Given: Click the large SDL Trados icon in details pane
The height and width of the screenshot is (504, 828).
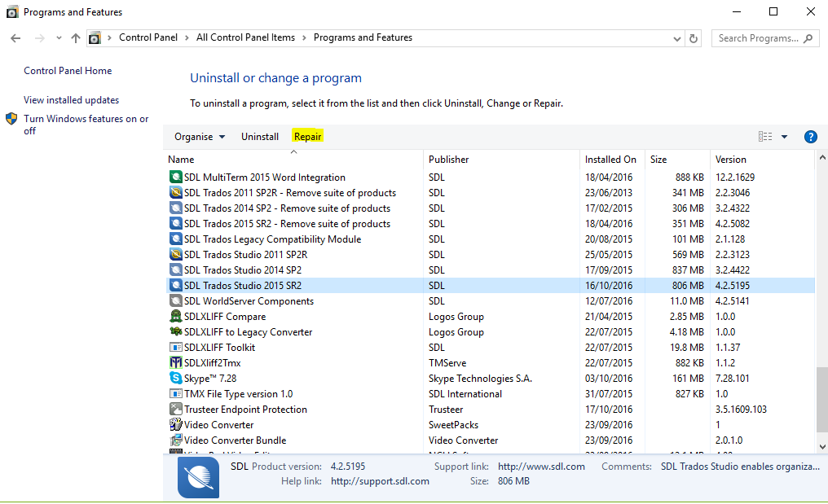Looking at the screenshot, I should pos(199,477).
